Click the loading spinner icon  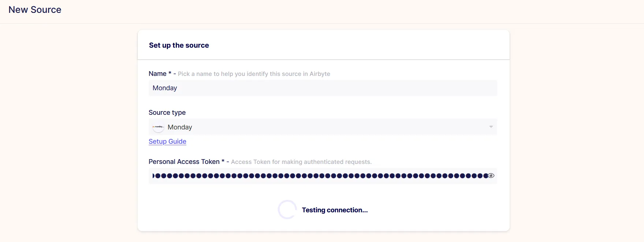pyautogui.click(x=287, y=210)
